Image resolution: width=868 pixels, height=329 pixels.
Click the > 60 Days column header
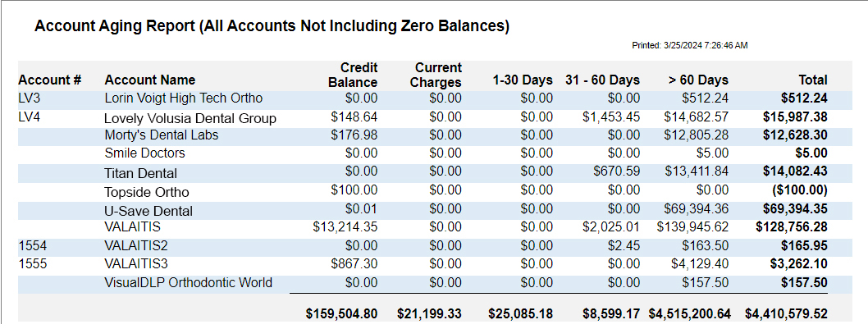pos(698,80)
